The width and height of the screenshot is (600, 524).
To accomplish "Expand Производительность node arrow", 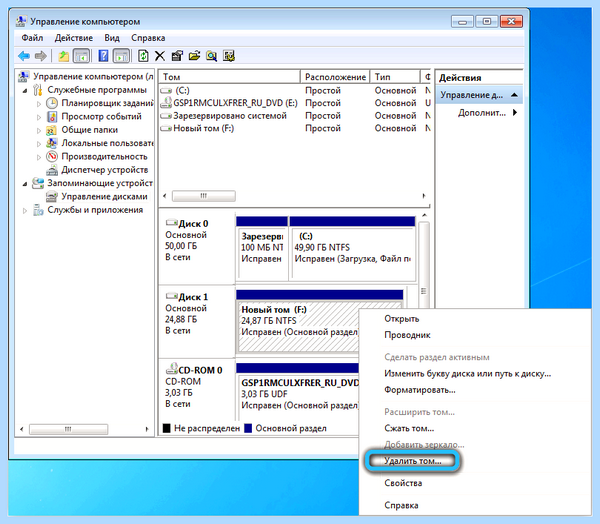I will (x=39, y=157).
